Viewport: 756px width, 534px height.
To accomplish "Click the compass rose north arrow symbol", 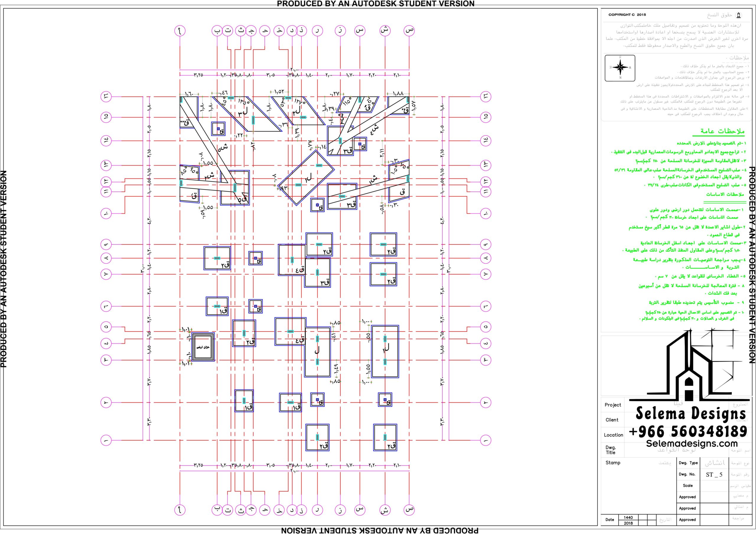I will coord(620,68).
